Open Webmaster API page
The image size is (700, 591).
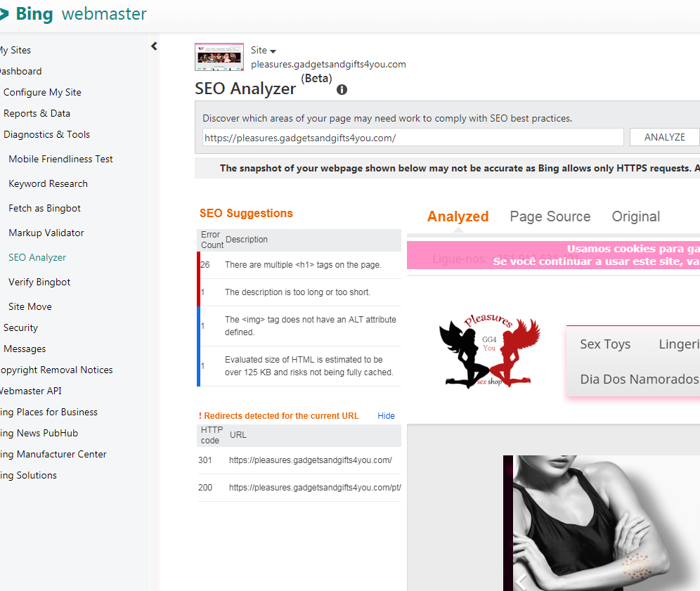coord(31,391)
